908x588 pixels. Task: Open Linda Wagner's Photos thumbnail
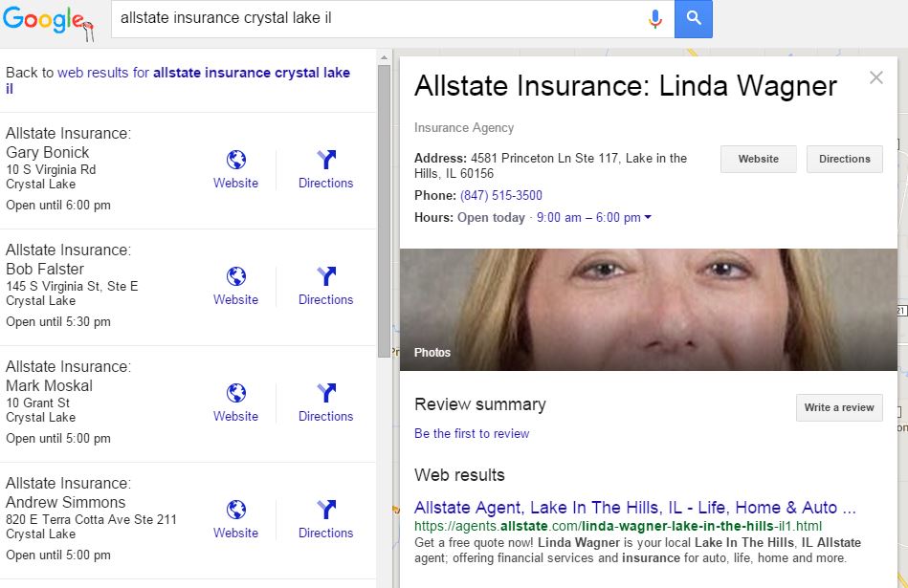648,310
